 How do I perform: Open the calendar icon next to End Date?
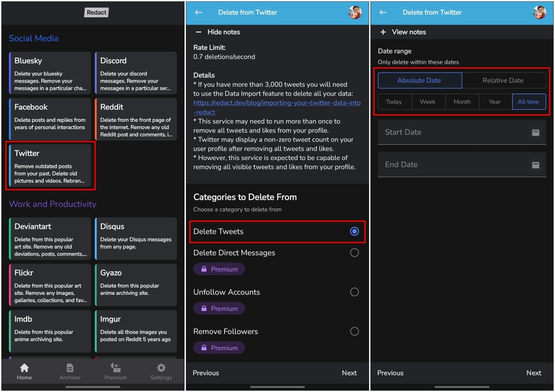click(535, 165)
